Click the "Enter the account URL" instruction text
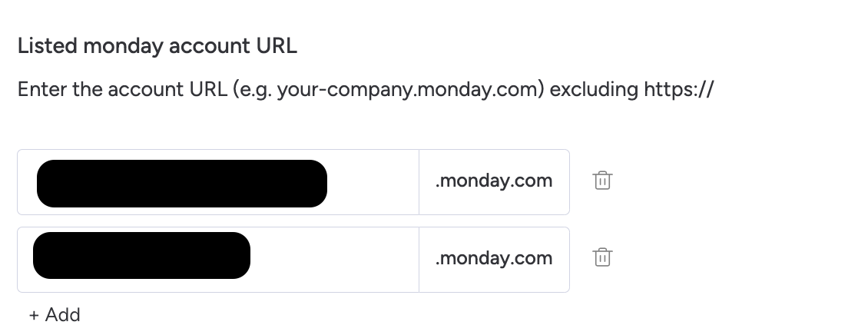The width and height of the screenshot is (868, 335). pyautogui.click(x=122, y=88)
